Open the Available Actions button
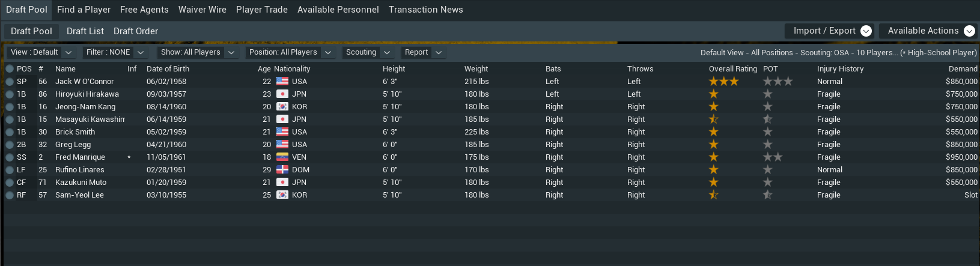 coord(930,31)
